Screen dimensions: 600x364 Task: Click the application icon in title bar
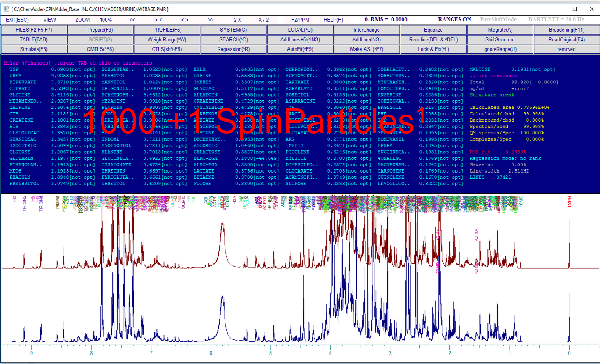7,9
